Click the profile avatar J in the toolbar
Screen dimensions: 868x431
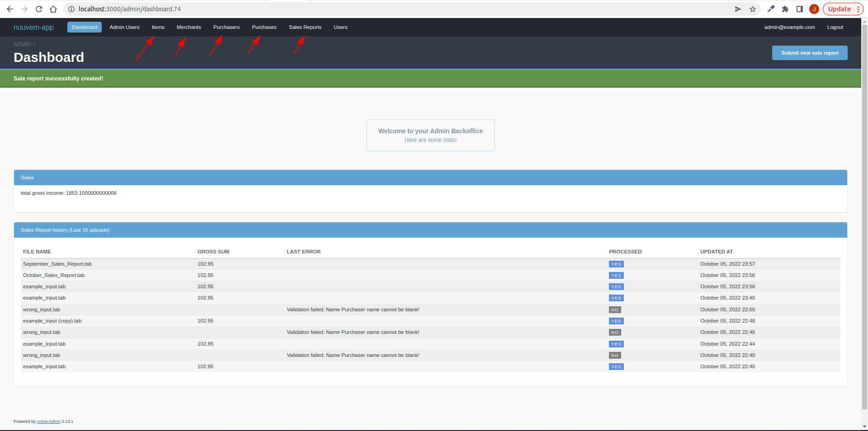tap(814, 9)
